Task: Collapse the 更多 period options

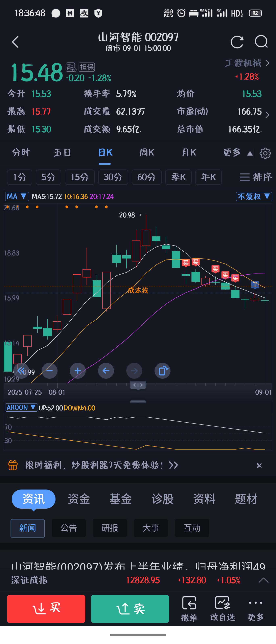Action: 238,153
